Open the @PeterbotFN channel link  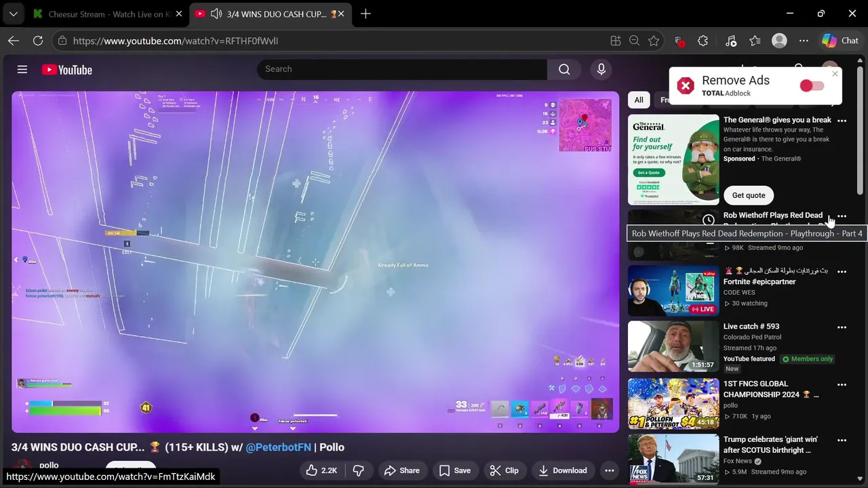278,447
